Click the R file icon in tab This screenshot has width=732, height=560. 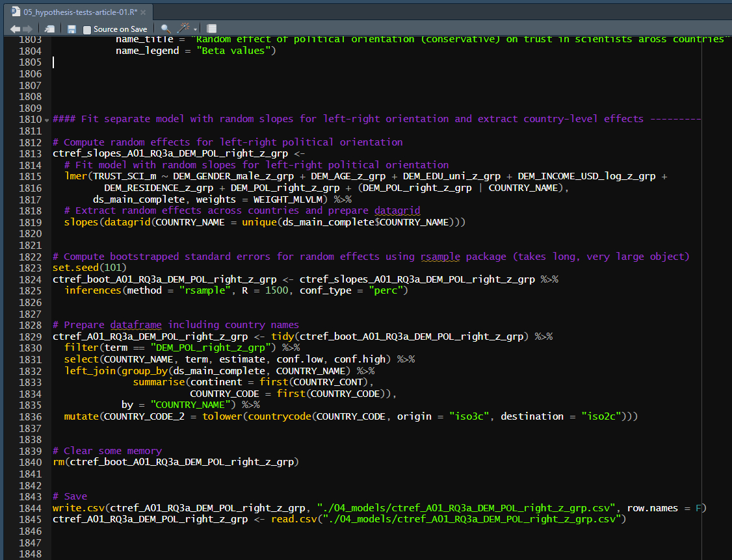click(x=16, y=12)
